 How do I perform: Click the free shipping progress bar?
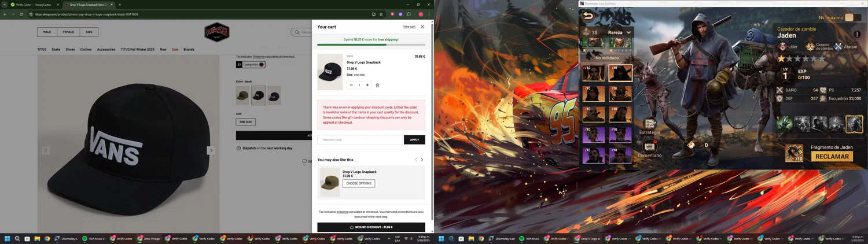[x=371, y=45]
